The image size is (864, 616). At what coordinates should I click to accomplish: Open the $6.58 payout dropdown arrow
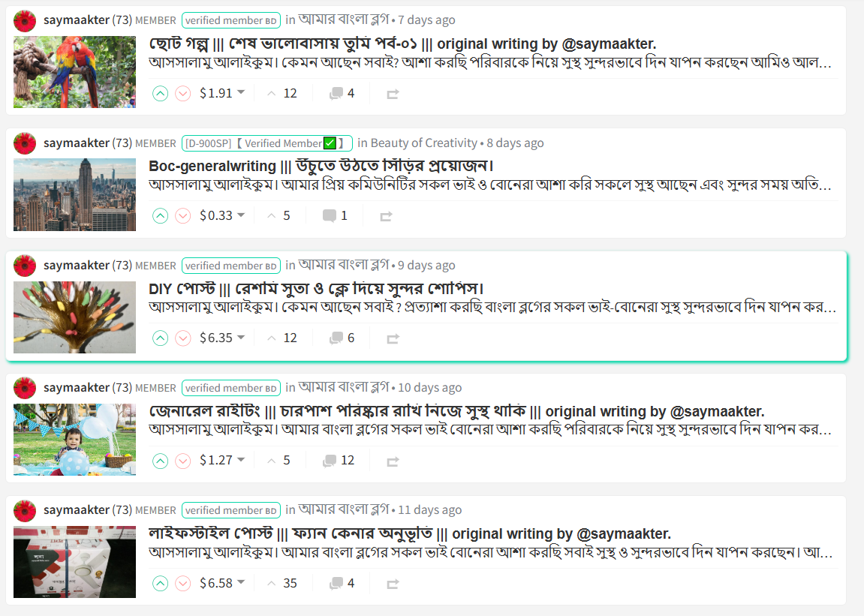click(241, 581)
